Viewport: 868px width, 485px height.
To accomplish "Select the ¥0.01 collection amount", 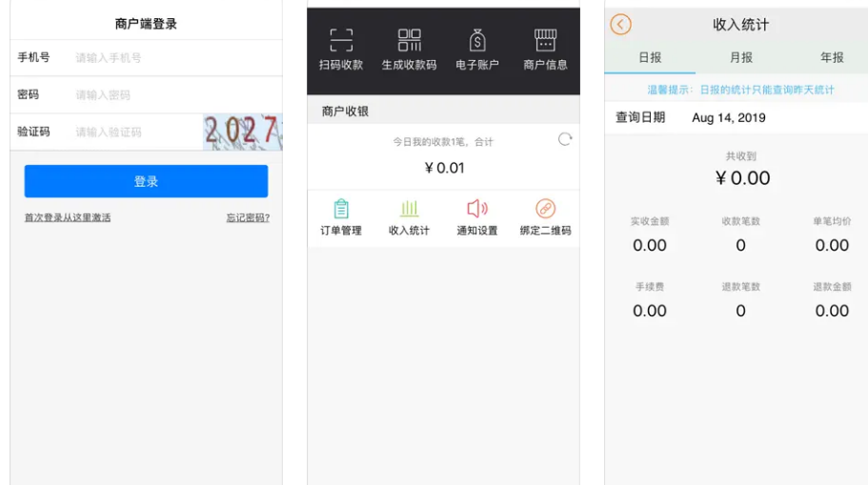I will [444, 168].
